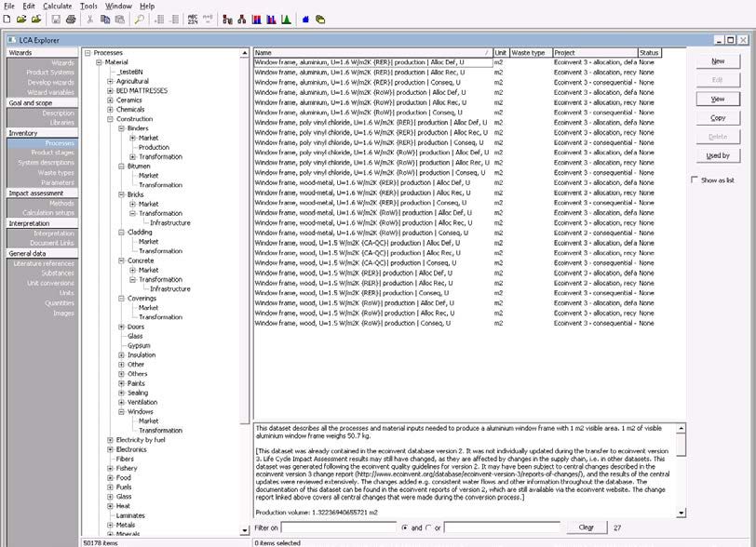The height and width of the screenshot is (547, 756).
Task: Collapse the root Processes tree node
Action: [x=88, y=52]
